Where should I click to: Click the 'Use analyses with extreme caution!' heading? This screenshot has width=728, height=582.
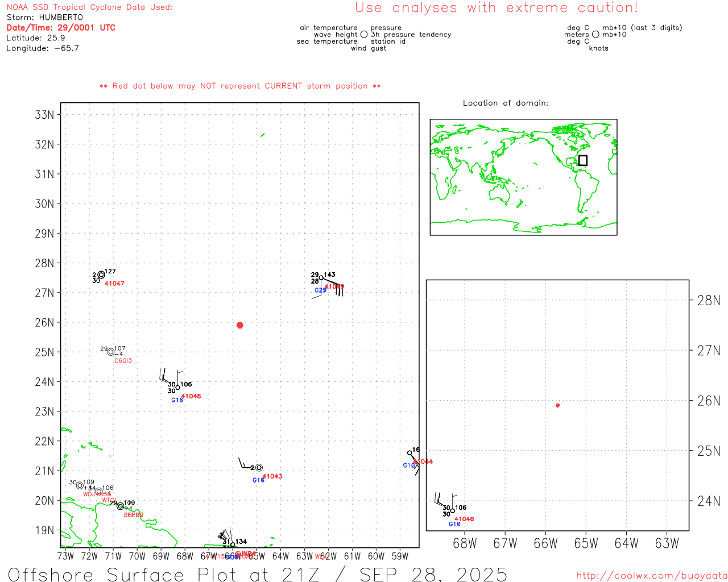tap(496, 8)
